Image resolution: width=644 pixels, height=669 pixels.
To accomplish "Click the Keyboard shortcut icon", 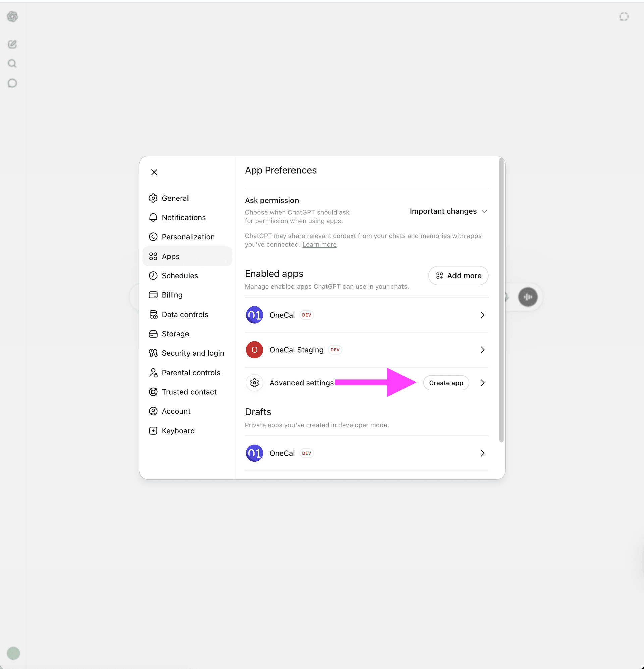I will [x=153, y=431].
